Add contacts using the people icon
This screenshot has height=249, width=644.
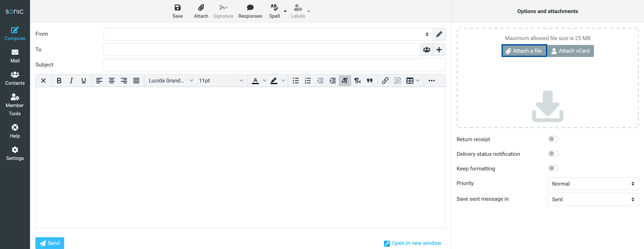point(427,50)
